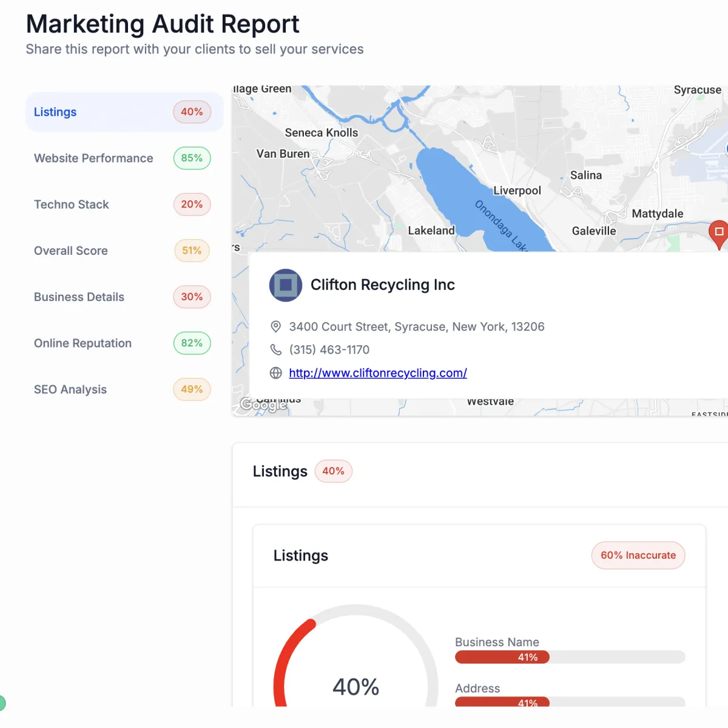728x728 pixels.
Task: Click the red map marker pin
Action: click(718, 234)
